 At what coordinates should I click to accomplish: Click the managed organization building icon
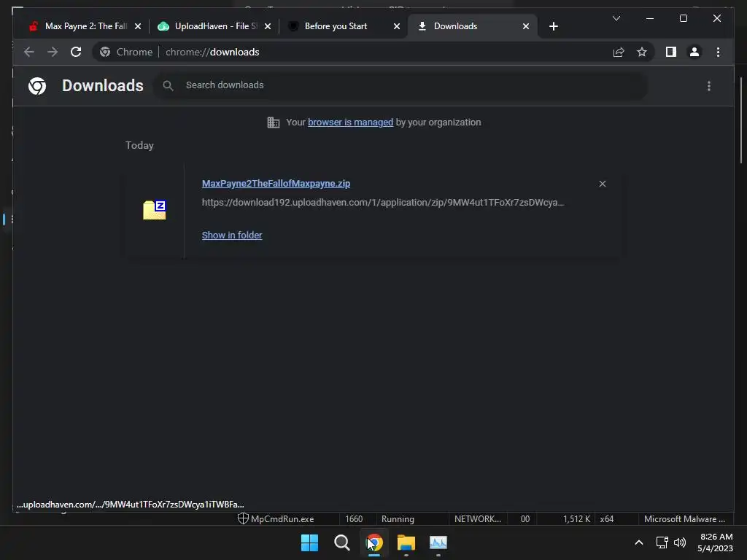coord(274,122)
